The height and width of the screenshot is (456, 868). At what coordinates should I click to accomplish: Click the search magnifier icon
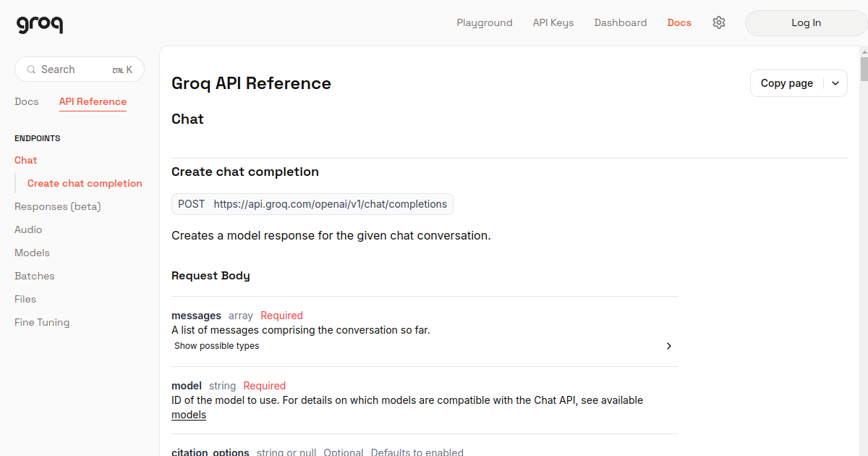click(31, 69)
